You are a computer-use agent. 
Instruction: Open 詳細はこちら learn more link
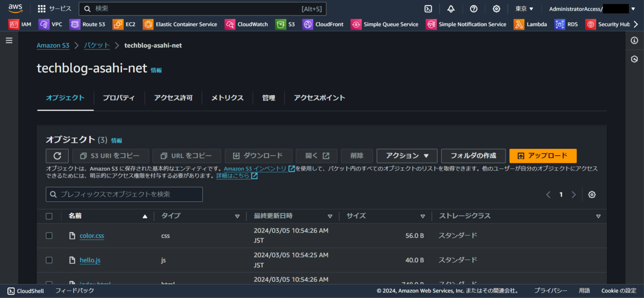tap(237, 176)
